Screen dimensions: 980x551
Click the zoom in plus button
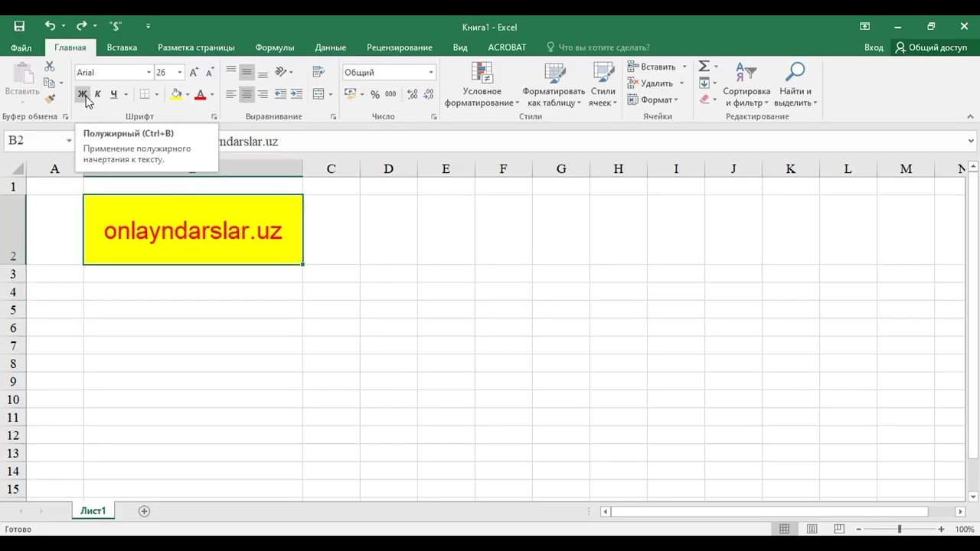point(941,530)
